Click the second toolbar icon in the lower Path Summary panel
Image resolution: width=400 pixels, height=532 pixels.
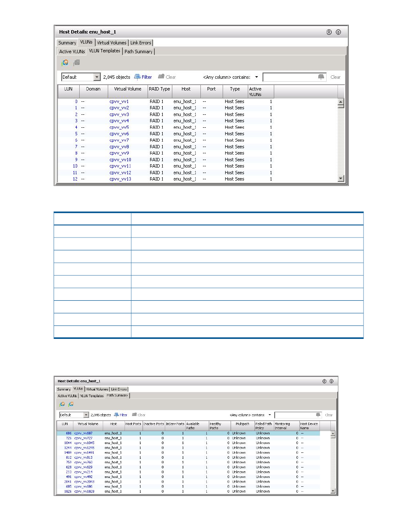coord(71,404)
